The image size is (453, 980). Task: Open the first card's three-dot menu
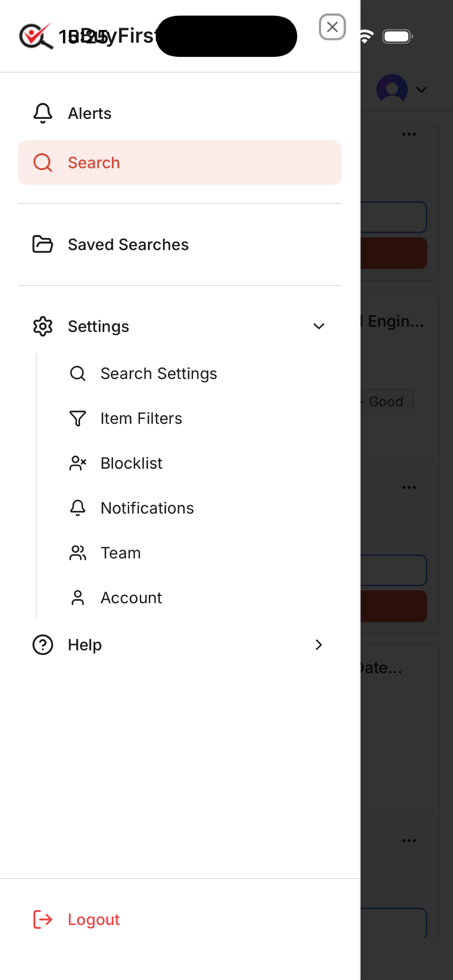(409, 134)
